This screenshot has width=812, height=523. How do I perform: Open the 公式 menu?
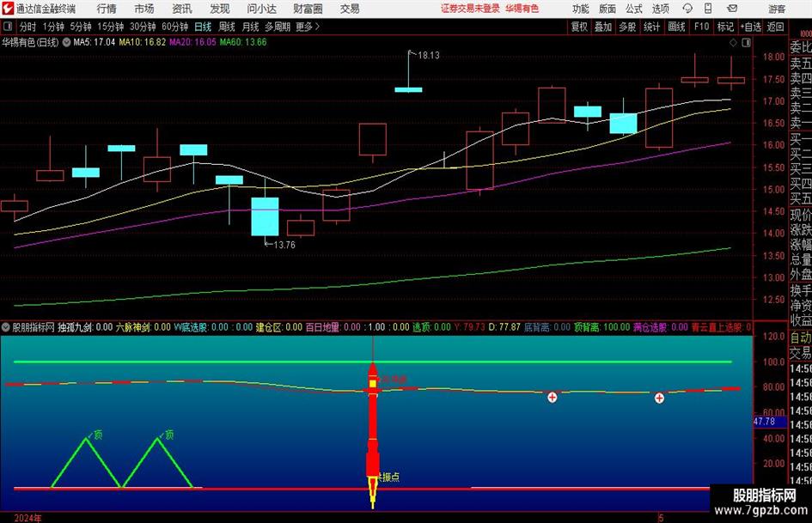pos(633,9)
